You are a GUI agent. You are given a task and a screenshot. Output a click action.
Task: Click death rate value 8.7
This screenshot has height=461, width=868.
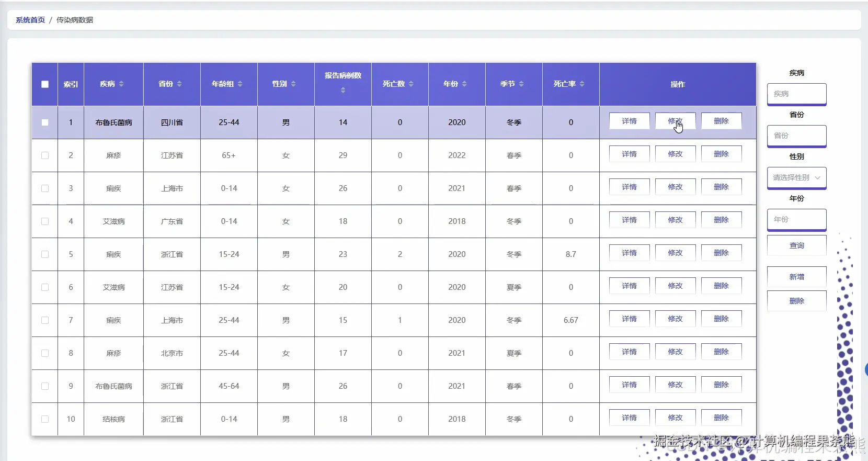(x=570, y=254)
